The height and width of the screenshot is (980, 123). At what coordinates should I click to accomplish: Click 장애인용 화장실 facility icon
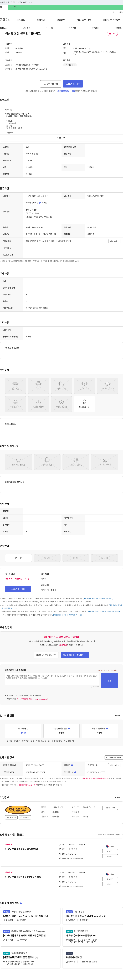(76, 462)
